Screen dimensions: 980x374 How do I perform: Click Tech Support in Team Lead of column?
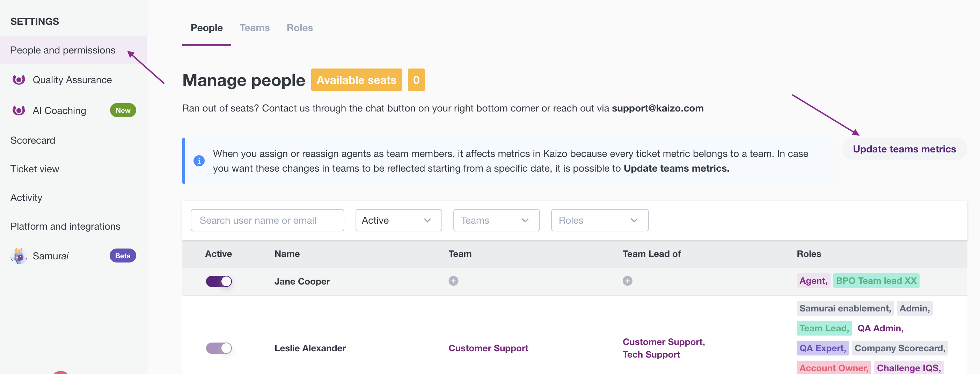pyautogui.click(x=651, y=354)
